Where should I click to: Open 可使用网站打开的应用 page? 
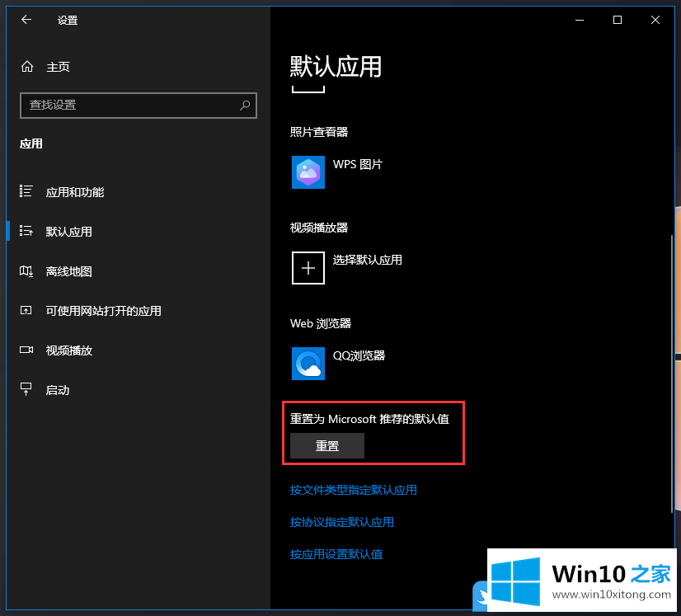(103, 311)
